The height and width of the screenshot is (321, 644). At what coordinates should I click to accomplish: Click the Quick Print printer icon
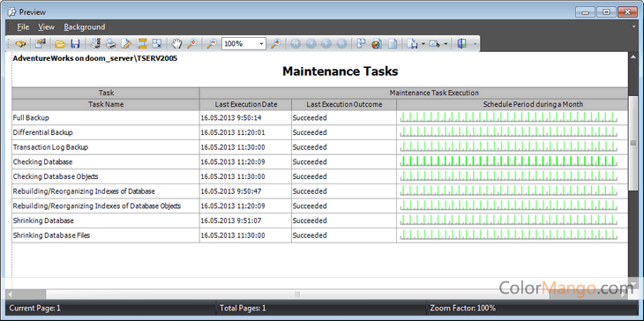tap(111, 43)
